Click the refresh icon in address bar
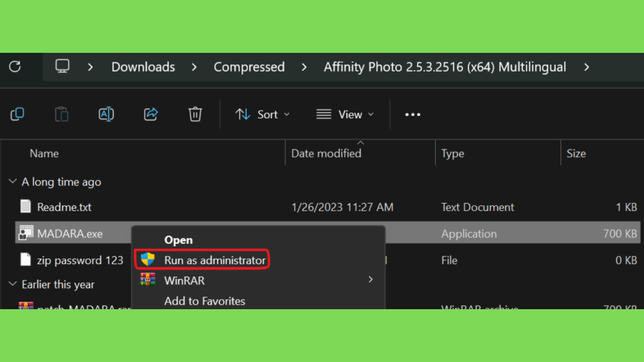The image size is (644, 362). click(x=15, y=67)
